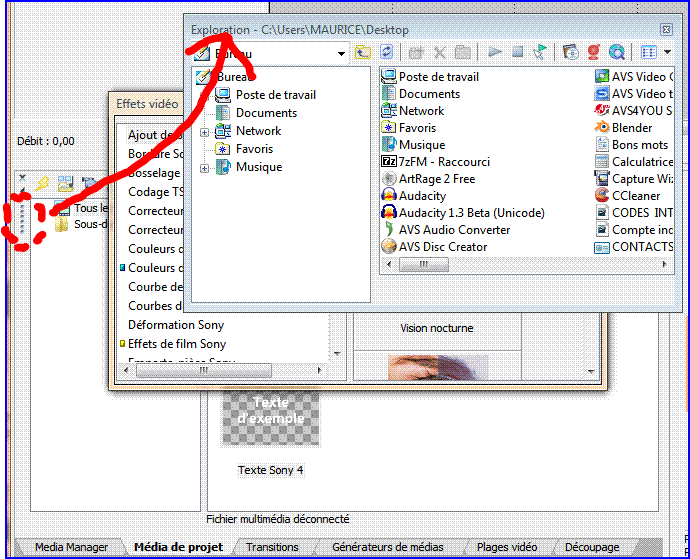Click Effets vidéo list horizontal scrollbar thumb
The height and width of the screenshot is (559, 690).
pyautogui.click(x=203, y=371)
